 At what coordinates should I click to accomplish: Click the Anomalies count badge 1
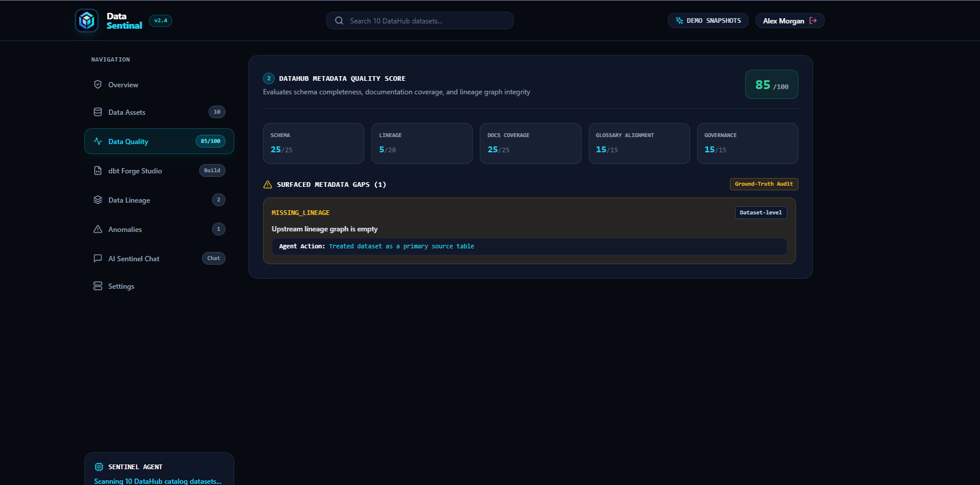point(218,229)
